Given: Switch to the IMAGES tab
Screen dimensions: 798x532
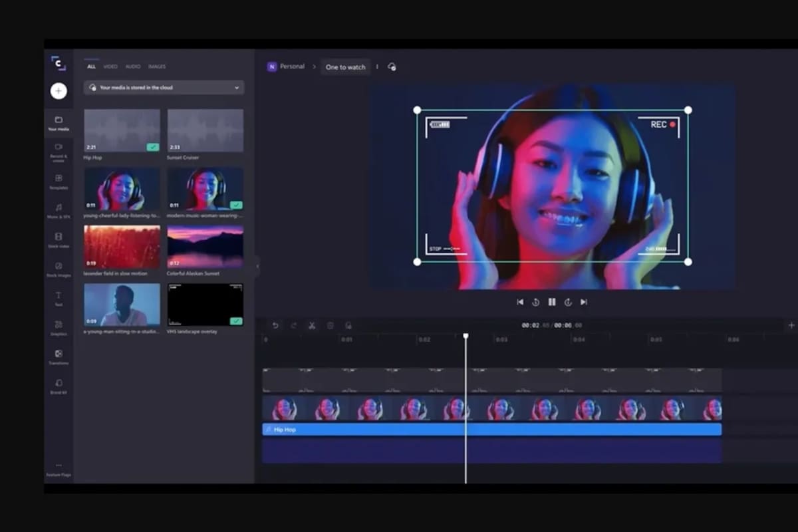Looking at the screenshot, I should pos(157,66).
